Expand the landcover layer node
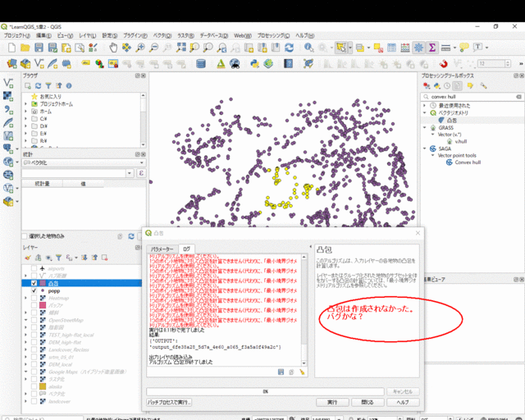 (25, 401)
